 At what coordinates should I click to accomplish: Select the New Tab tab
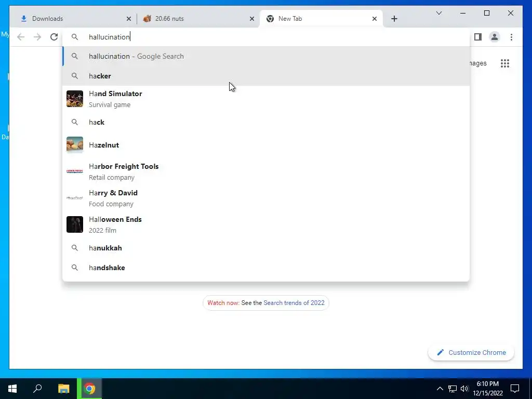coord(321,19)
